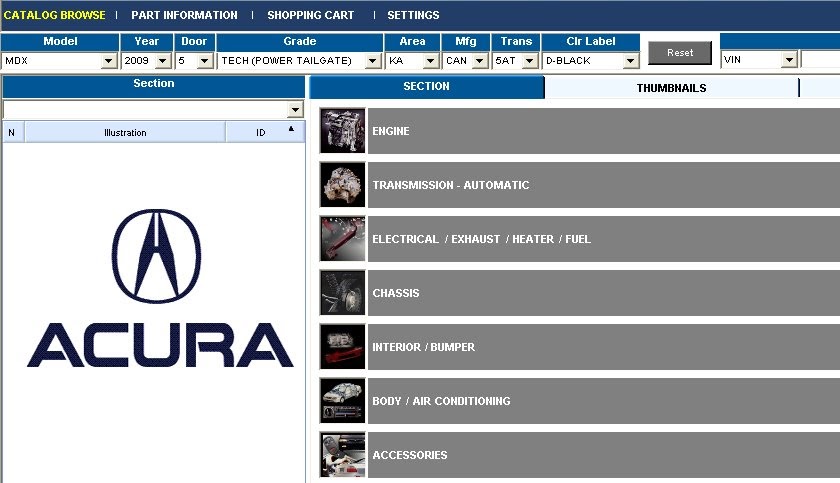
Task: Open the Interior / Bumper thumbnail icon
Action: pos(342,346)
